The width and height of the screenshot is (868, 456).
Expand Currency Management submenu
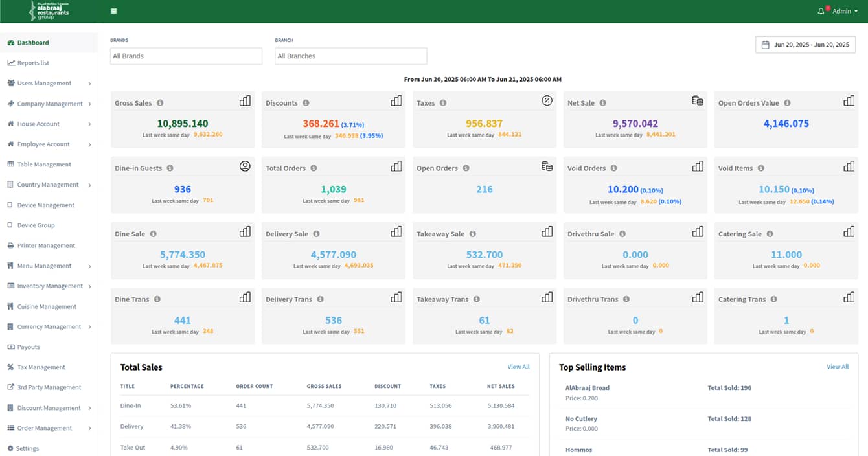pos(49,326)
